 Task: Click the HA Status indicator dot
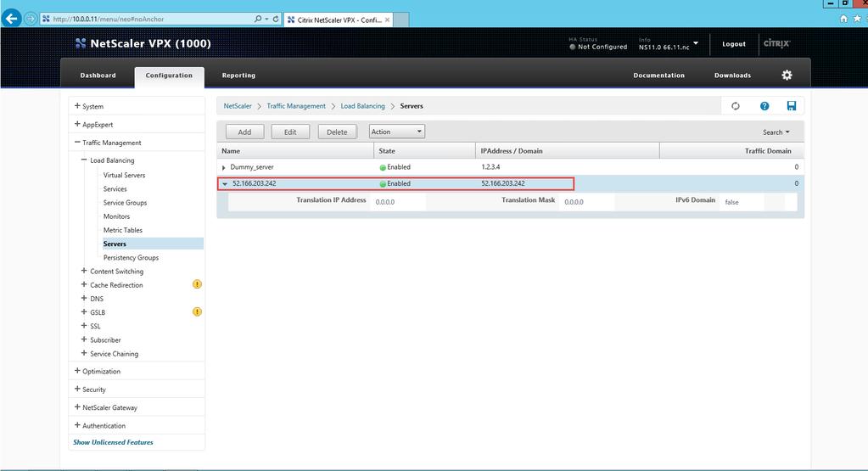(x=573, y=47)
